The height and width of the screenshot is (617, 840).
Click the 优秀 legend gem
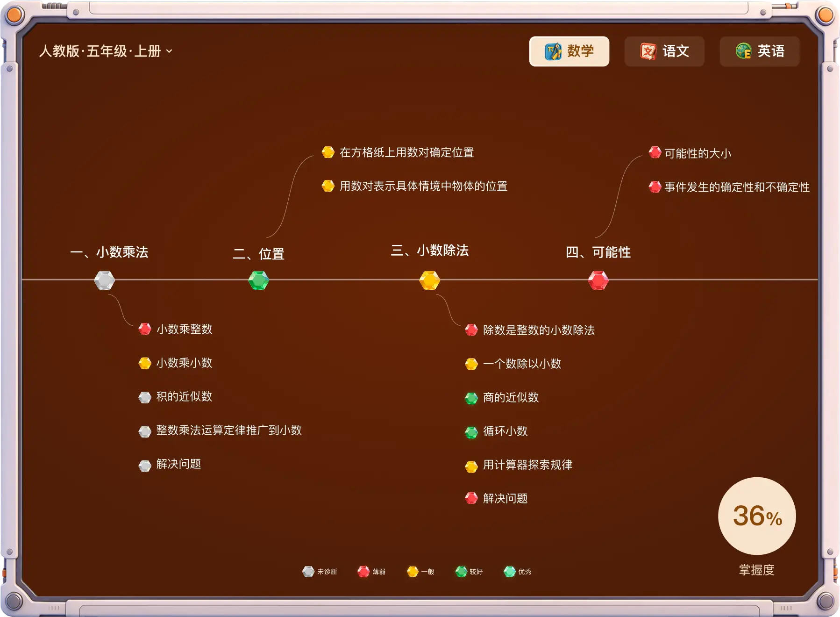coord(509,572)
